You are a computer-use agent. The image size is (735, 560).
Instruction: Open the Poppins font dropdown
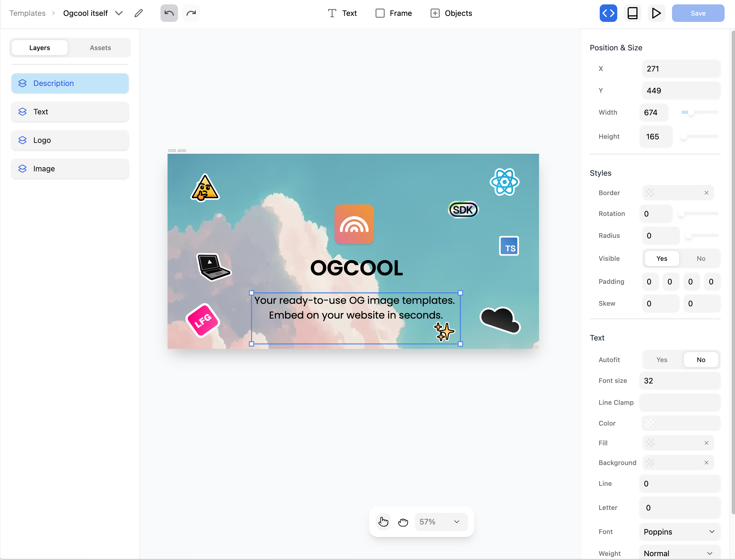pos(680,532)
